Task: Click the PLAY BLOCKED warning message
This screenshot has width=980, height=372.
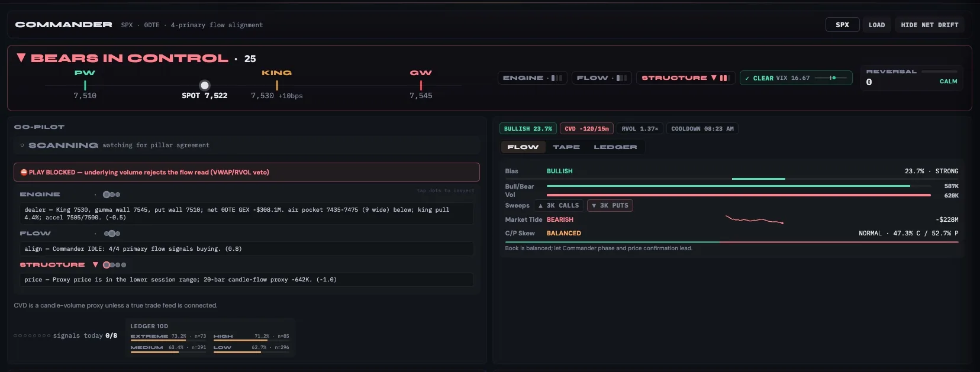Action: [246, 172]
